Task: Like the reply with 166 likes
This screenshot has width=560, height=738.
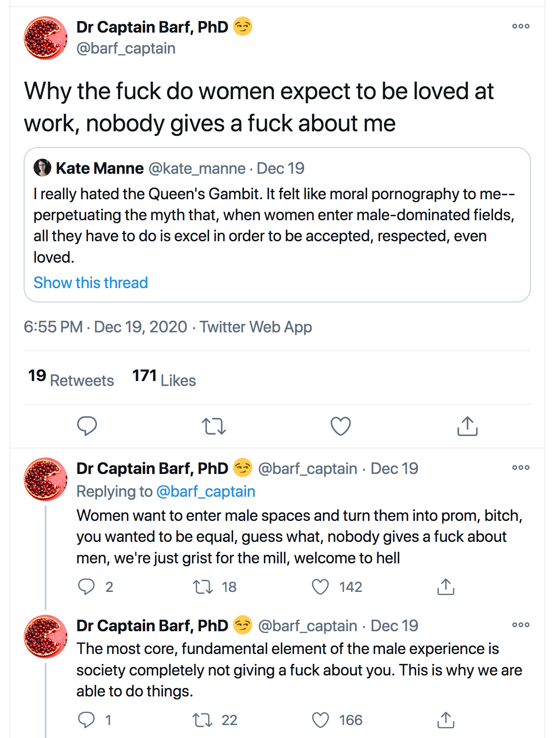Action: 320,720
